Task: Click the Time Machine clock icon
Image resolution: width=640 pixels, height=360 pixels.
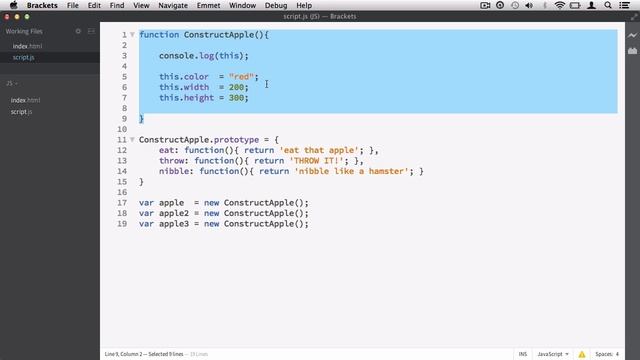Action: pos(515,5)
